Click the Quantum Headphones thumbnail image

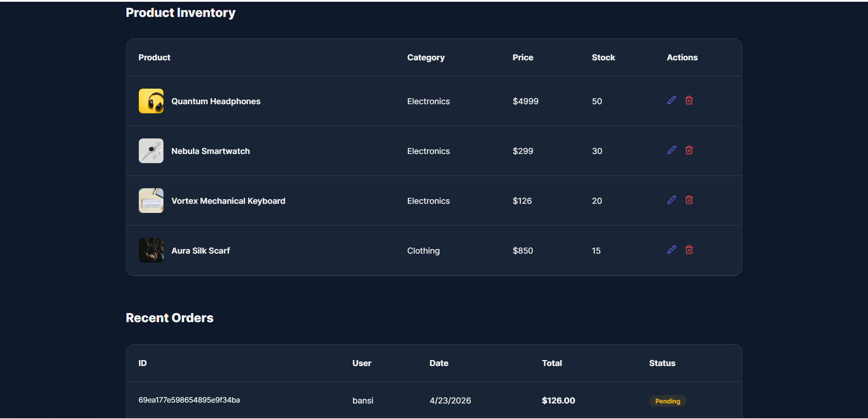tap(151, 101)
